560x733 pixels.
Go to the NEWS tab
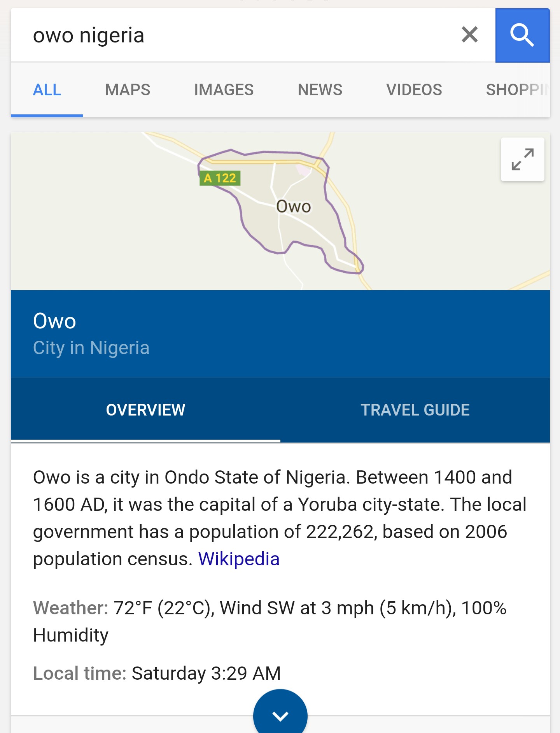click(320, 90)
